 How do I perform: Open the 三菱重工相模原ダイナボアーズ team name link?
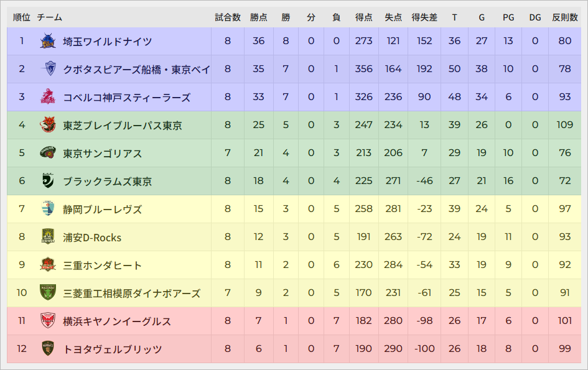(x=131, y=293)
